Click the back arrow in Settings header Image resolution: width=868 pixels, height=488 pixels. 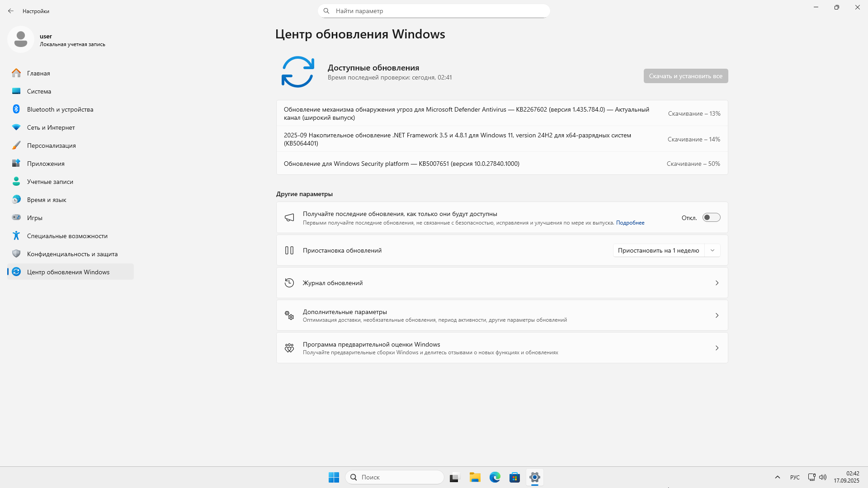pyautogui.click(x=11, y=11)
